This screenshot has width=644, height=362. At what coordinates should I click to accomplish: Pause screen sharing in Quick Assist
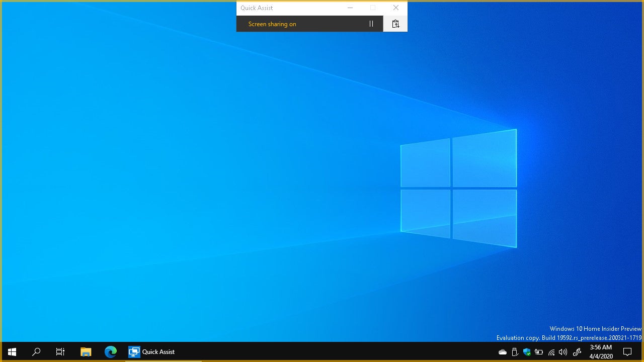(x=371, y=24)
